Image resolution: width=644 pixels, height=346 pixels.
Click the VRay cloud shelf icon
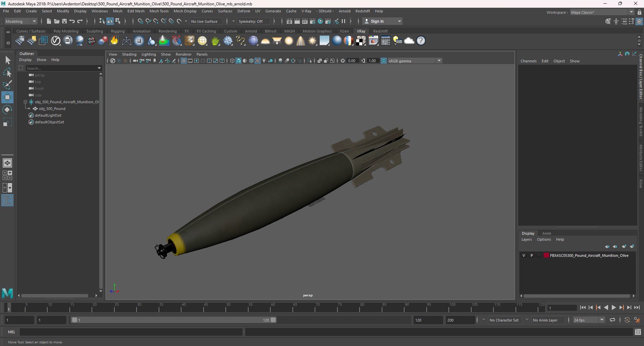pyautogui.click(x=409, y=41)
